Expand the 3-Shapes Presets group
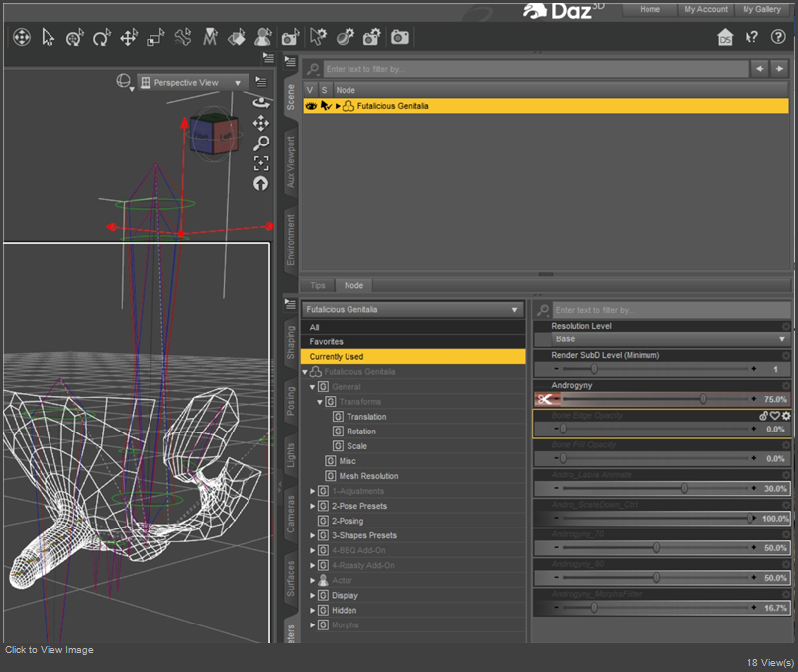Screen dimensions: 798x672 pos(312,535)
